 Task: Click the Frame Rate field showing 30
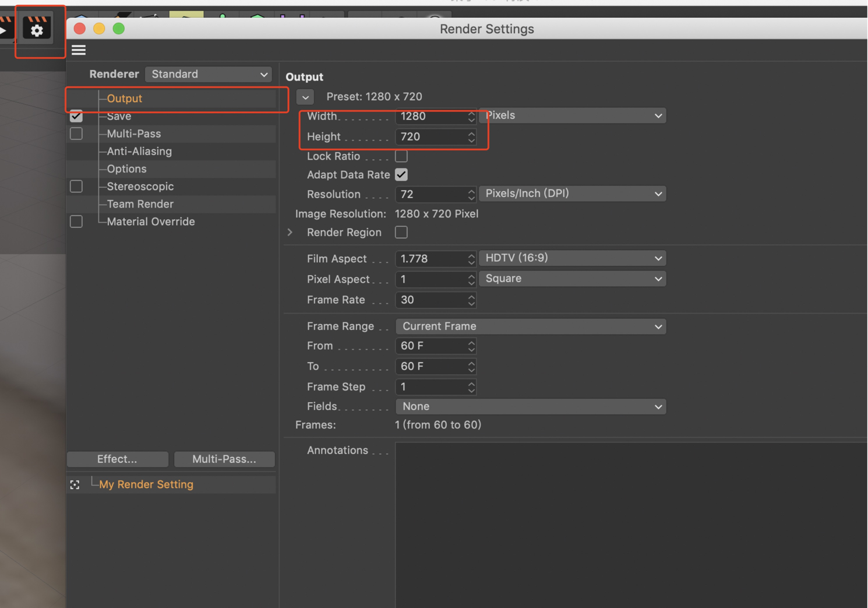[436, 300]
